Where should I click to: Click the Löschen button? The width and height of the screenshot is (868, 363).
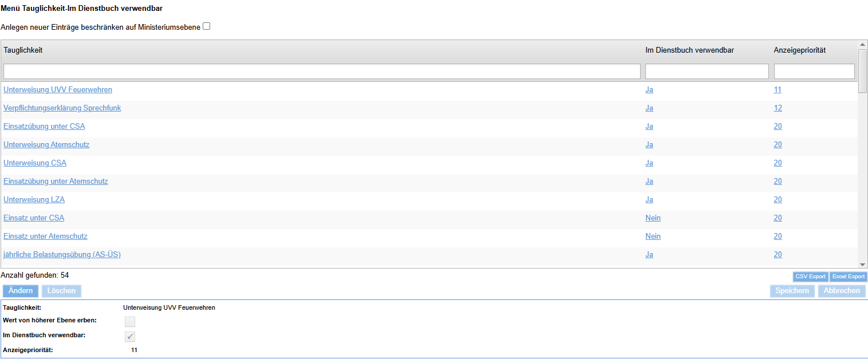click(x=62, y=291)
